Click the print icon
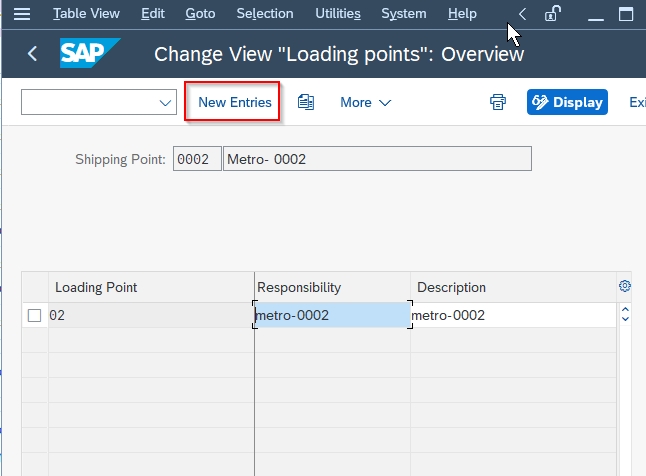The width and height of the screenshot is (646, 476). tap(498, 102)
